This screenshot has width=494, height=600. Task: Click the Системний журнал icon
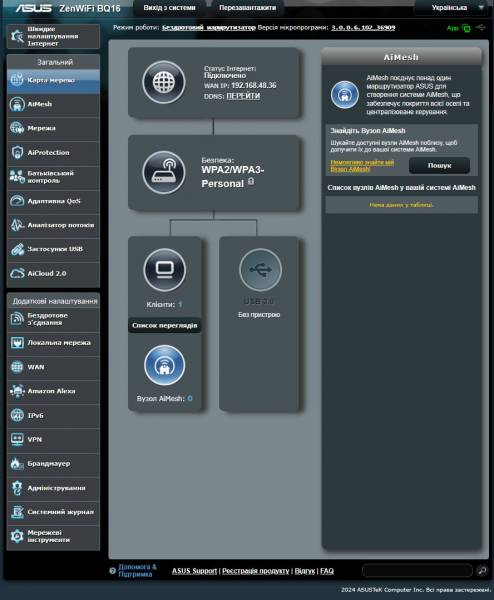tap(17, 512)
